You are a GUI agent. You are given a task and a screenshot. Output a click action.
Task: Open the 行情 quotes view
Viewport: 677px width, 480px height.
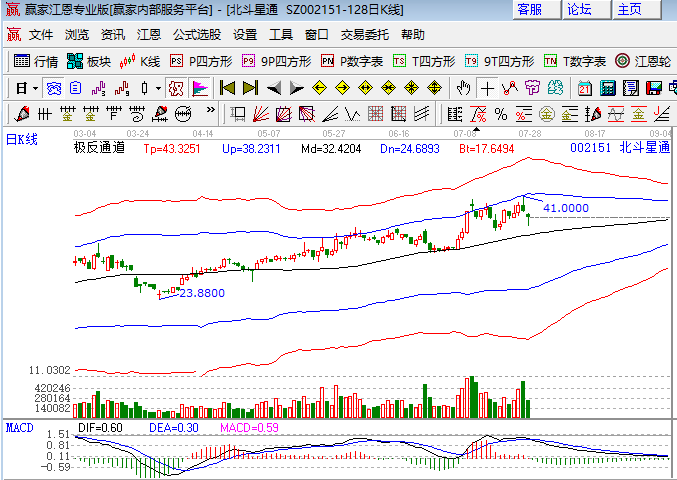[35, 62]
